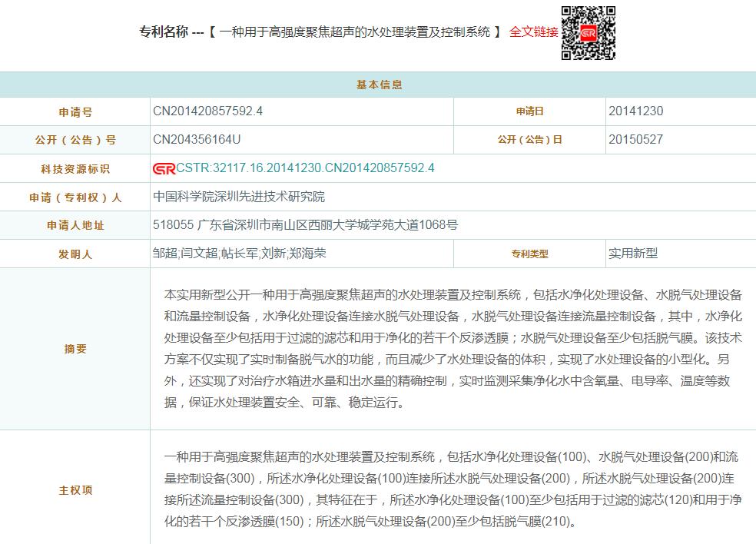The width and height of the screenshot is (756, 544).
Task: Click application date value 20141230
Action: click(635, 111)
